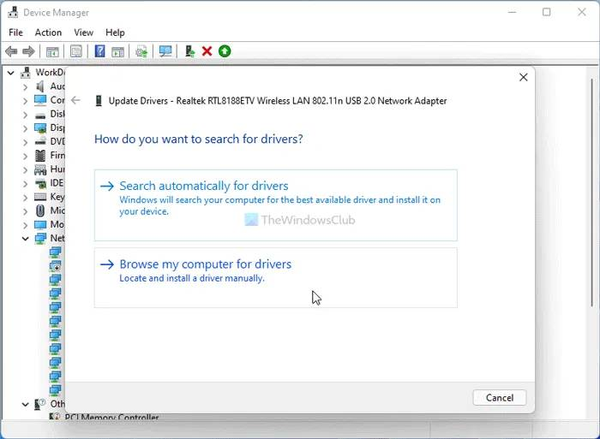Click the monitor icon of Mo row
This screenshot has width=600, height=439.
pyautogui.click(x=40, y=225)
